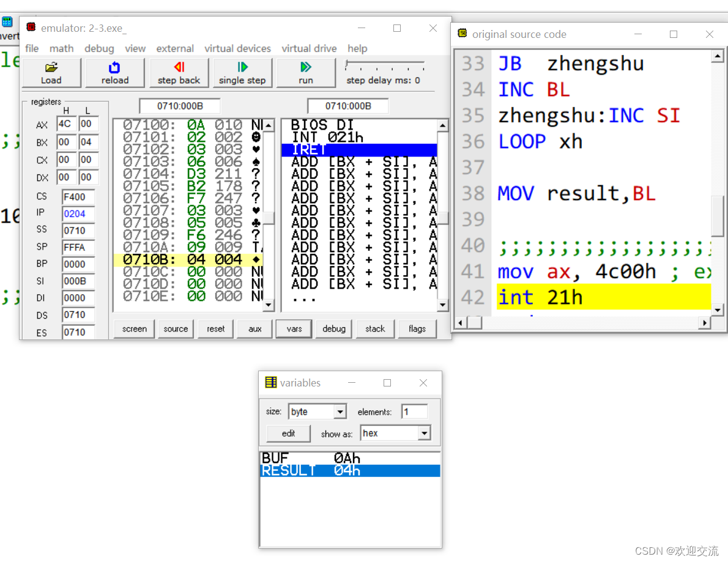Open the math menu
The image size is (728, 562).
[x=61, y=48]
